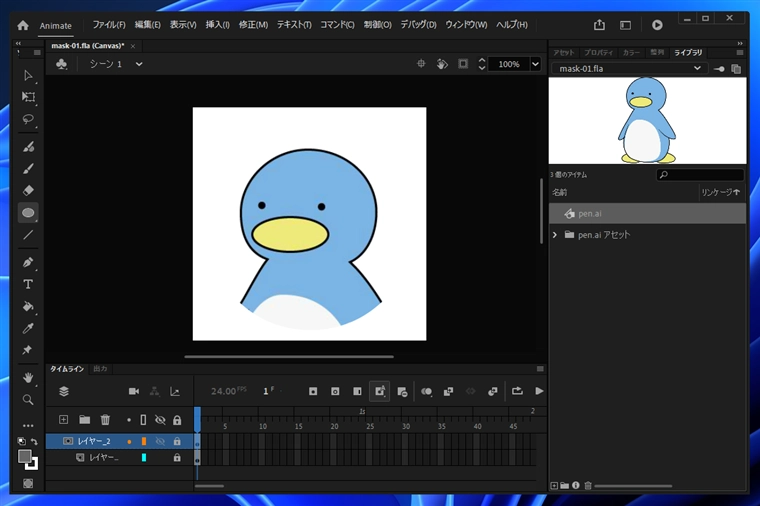The height and width of the screenshot is (506, 760).
Task: Open the 編集(E) menu
Action: 147,25
